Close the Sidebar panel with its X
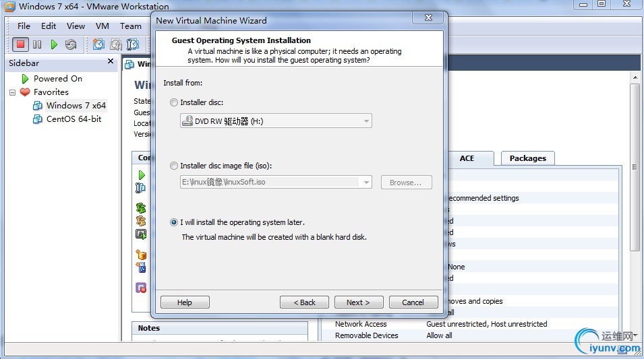 coord(110,61)
